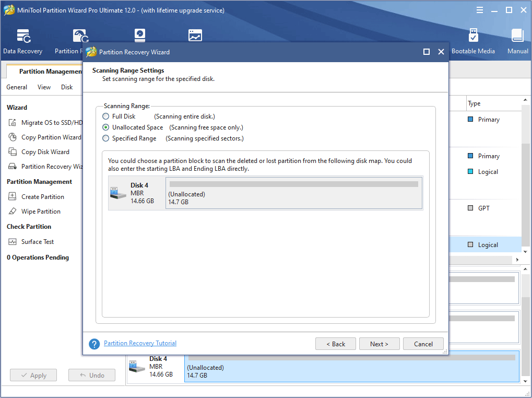532x398 pixels.
Task: Click the Disk 4 drive icon in the bottom disk map
Action: [137, 367]
